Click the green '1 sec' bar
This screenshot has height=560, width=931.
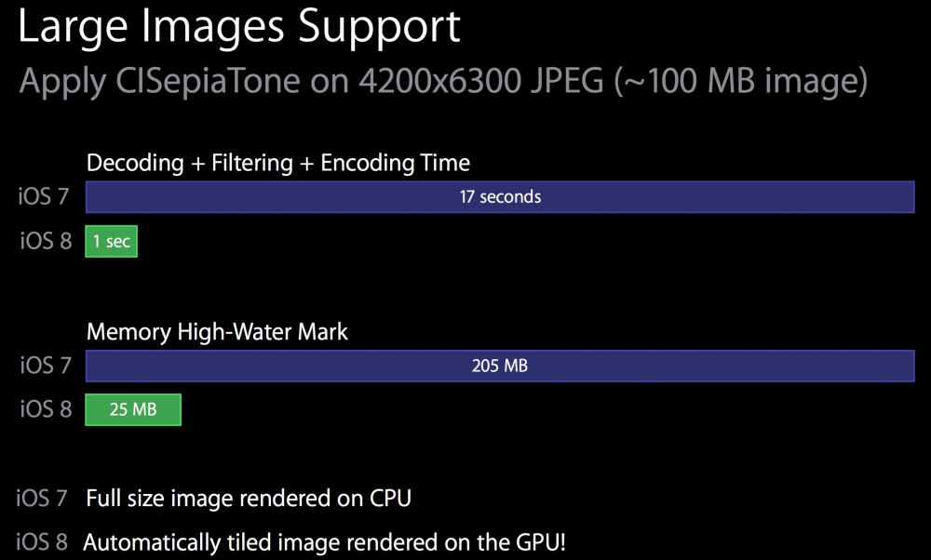tap(111, 242)
